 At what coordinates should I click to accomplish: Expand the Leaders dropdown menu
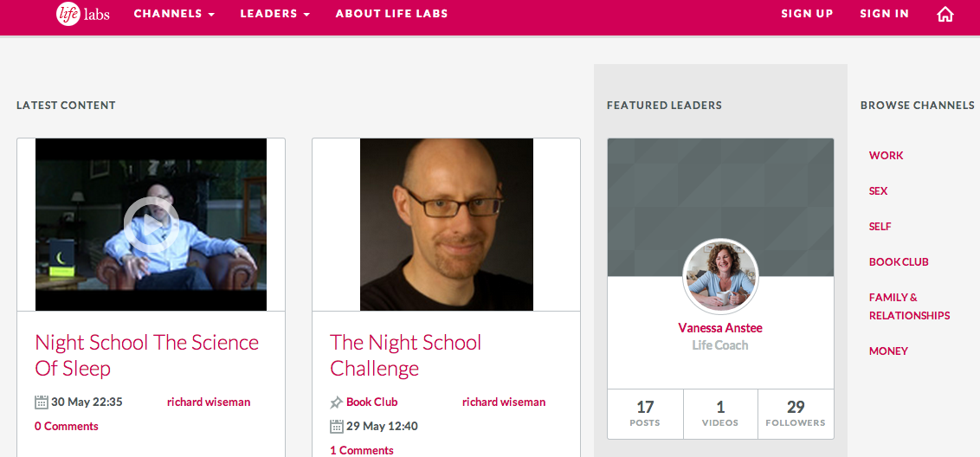click(274, 14)
